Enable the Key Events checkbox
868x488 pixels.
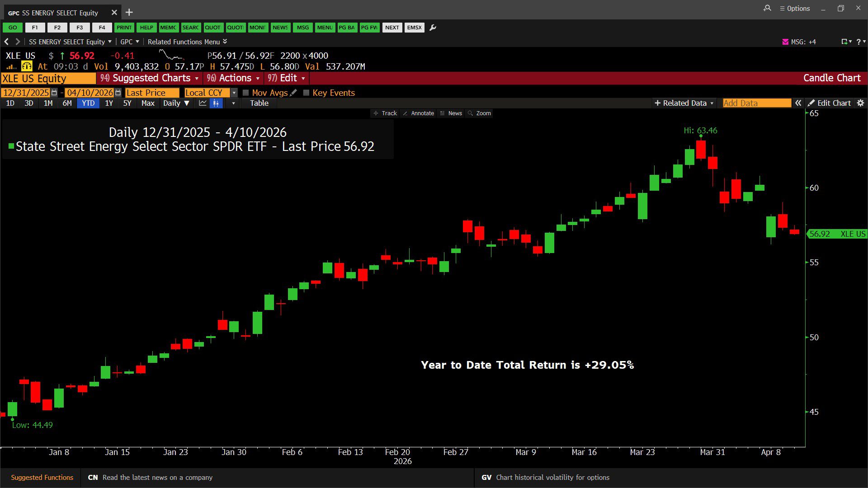coord(306,93)
